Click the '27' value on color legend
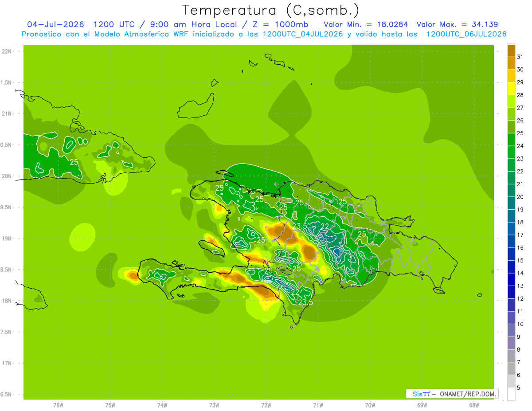The image size is (532, 411). coord(520,108)
